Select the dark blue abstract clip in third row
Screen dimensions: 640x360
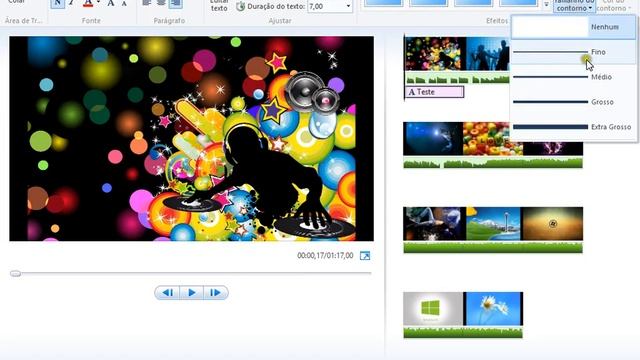click(434, 224)
